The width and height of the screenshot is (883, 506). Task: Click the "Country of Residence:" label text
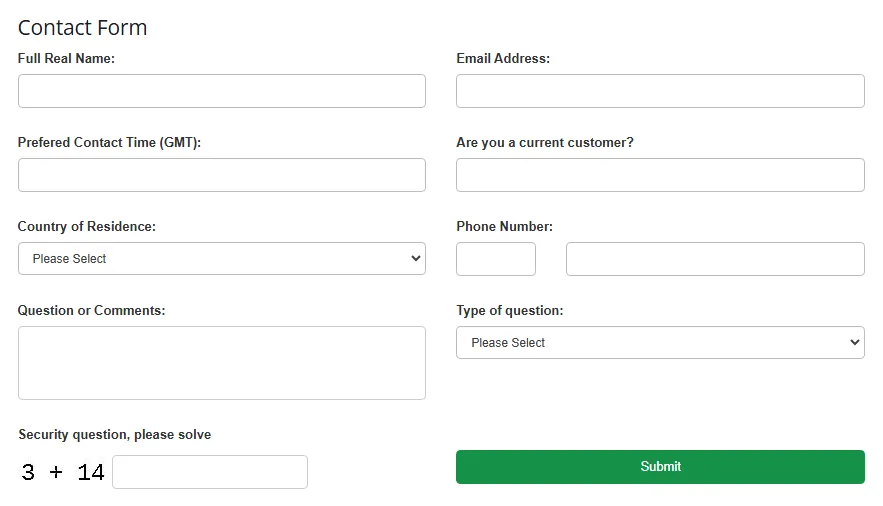click(x=87, y=227)
